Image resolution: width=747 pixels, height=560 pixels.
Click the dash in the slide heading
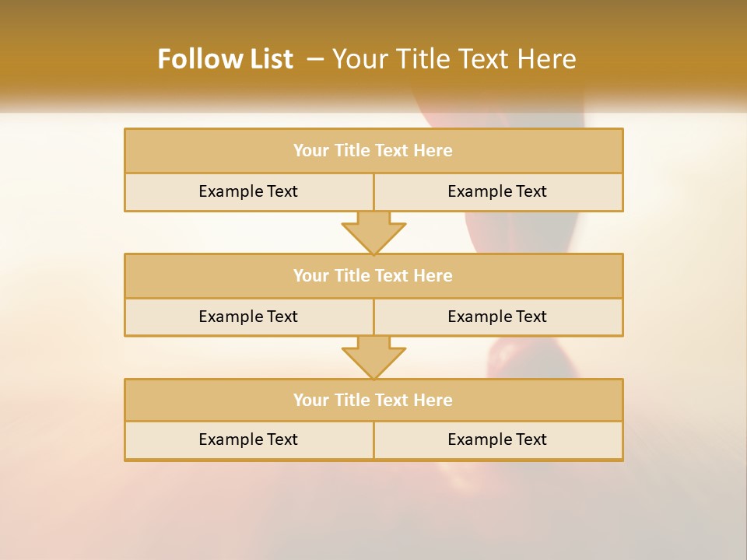coord(314,59)
